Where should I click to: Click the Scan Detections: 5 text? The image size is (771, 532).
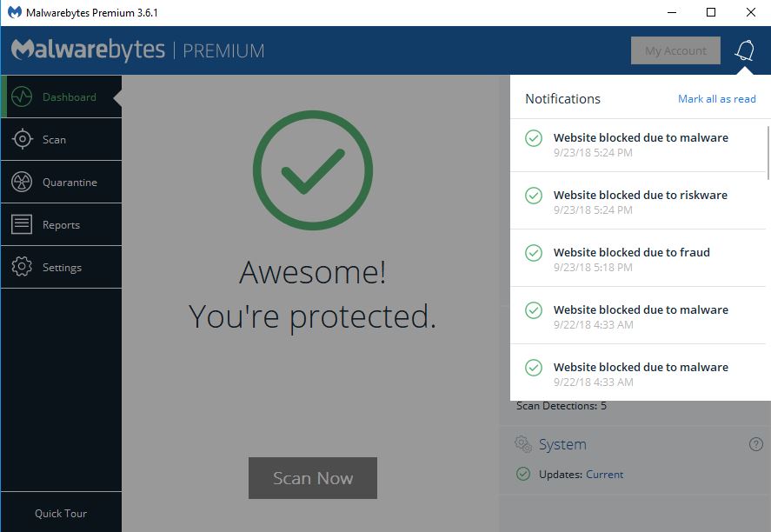pyautogui.click(x=562, y=406)
